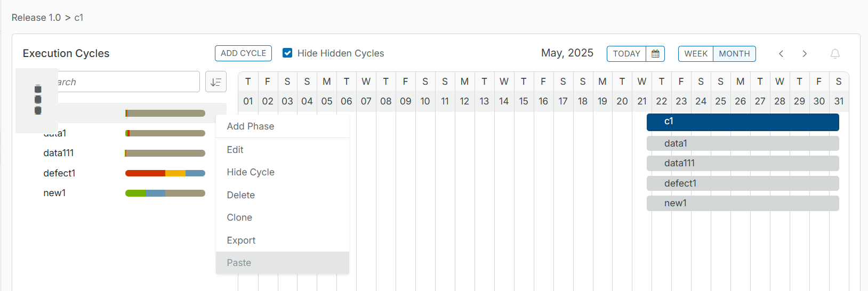
Task: Select Delete from the context menu
Action: (241, 195)
